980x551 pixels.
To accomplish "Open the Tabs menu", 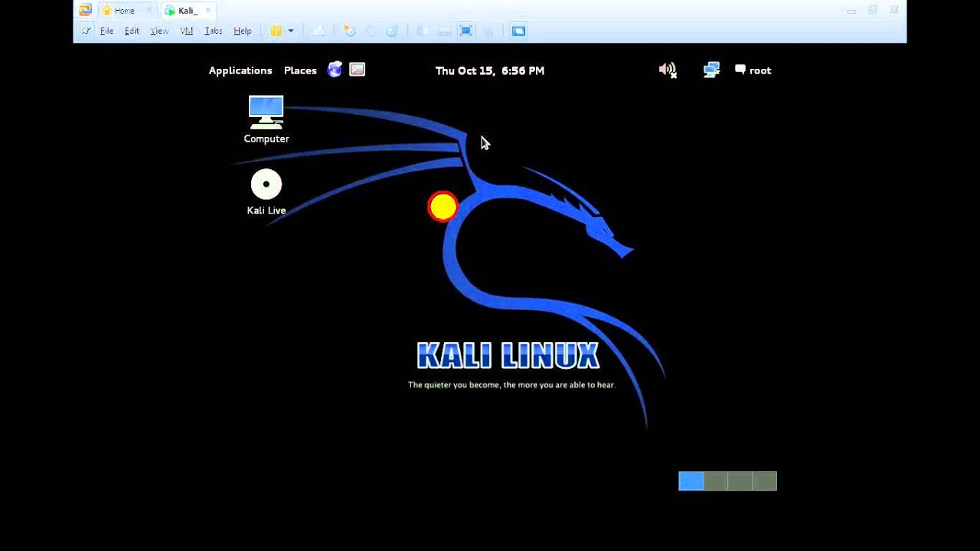I will point(213,31).
